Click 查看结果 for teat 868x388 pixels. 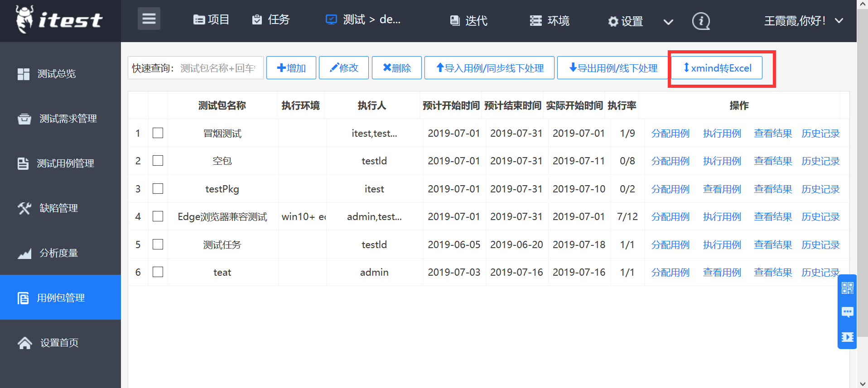773,273
